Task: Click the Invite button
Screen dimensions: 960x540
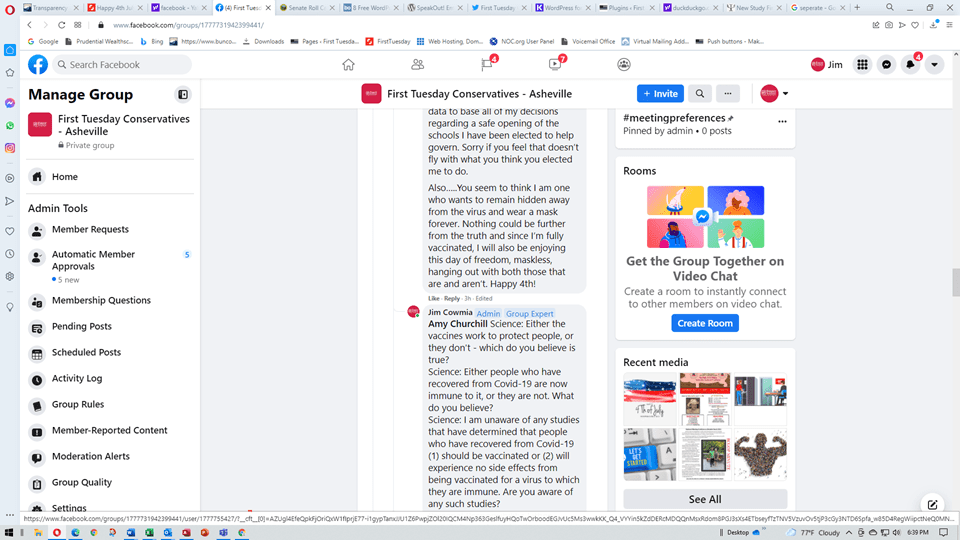Action: [660, 94]
